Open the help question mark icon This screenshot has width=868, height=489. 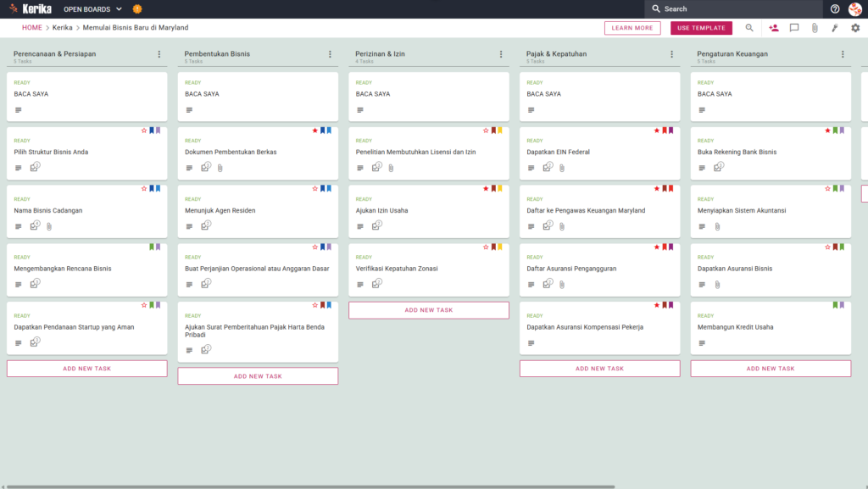[x=835, y=8]
